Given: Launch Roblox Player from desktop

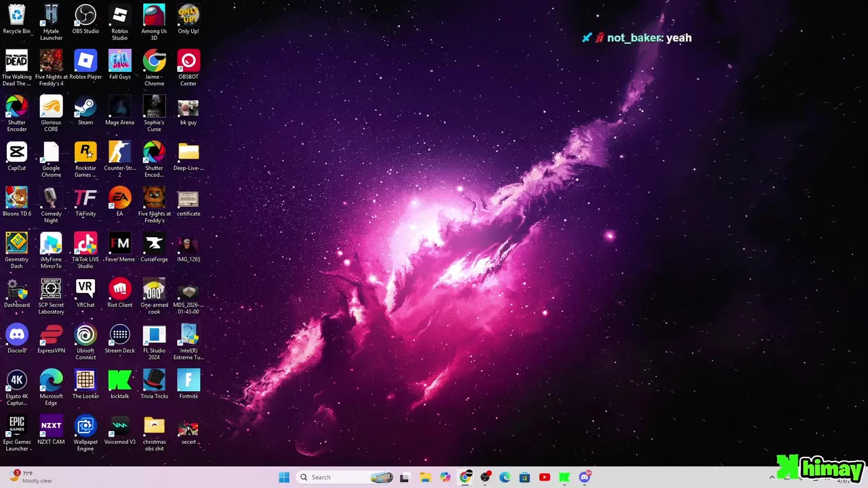Looking at the screenshot, I should pos(85,64).
